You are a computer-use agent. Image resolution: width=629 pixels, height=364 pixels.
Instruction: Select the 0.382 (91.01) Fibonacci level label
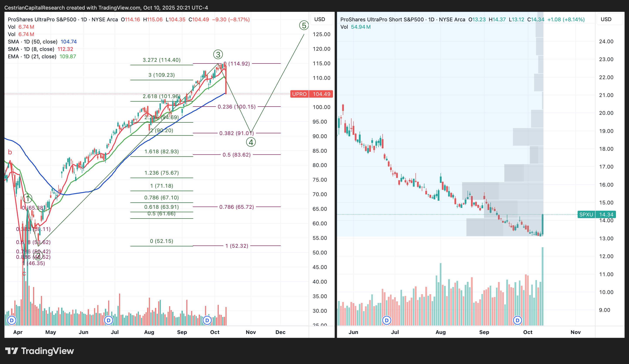tap(236, 133)
